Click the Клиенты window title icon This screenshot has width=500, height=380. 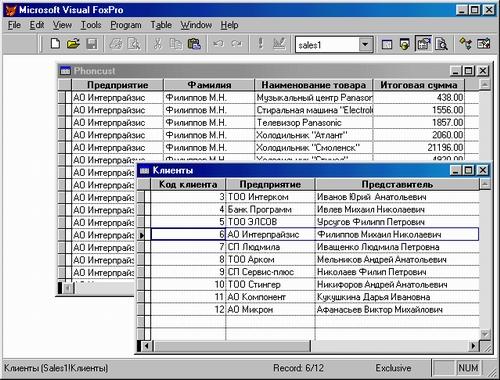(x=144, y=171)
